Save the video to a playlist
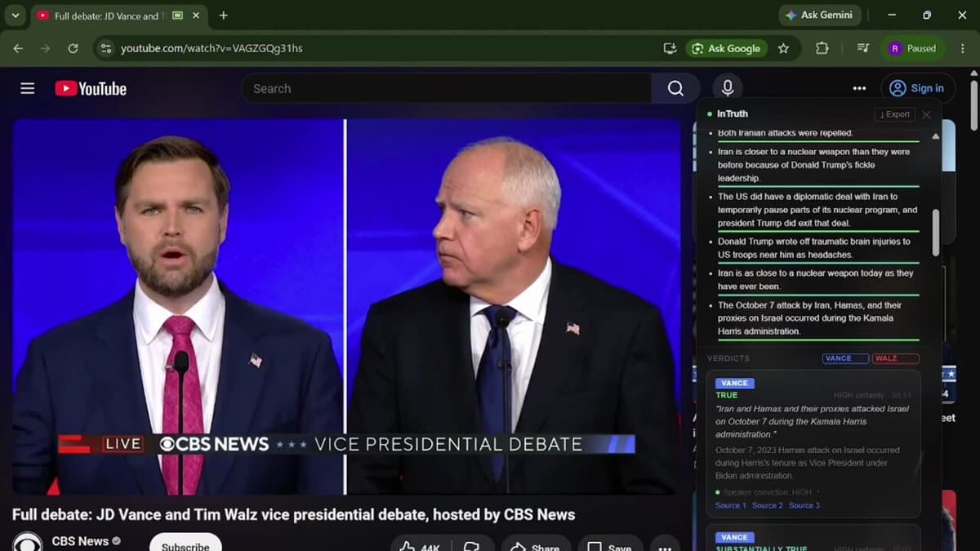 click(x=610, y=545)
